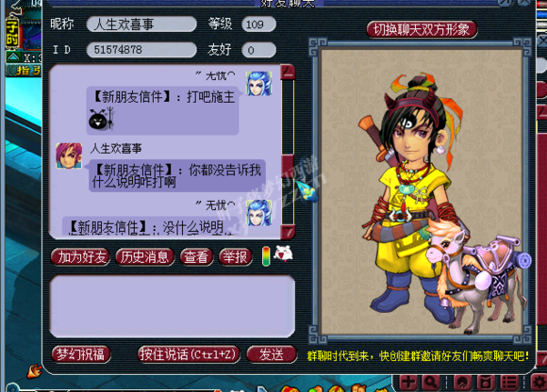The width and height of the screenshot is (547, 392).
Task: Click the plus icon in bottom toolbar
Action: [408, 383]
